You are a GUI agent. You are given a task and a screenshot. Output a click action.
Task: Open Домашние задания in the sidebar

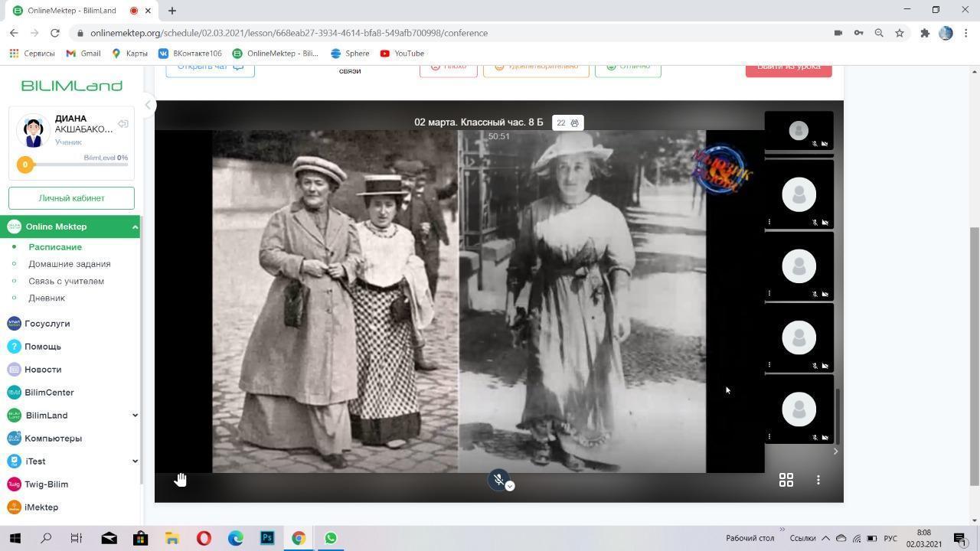click(70, 264)
